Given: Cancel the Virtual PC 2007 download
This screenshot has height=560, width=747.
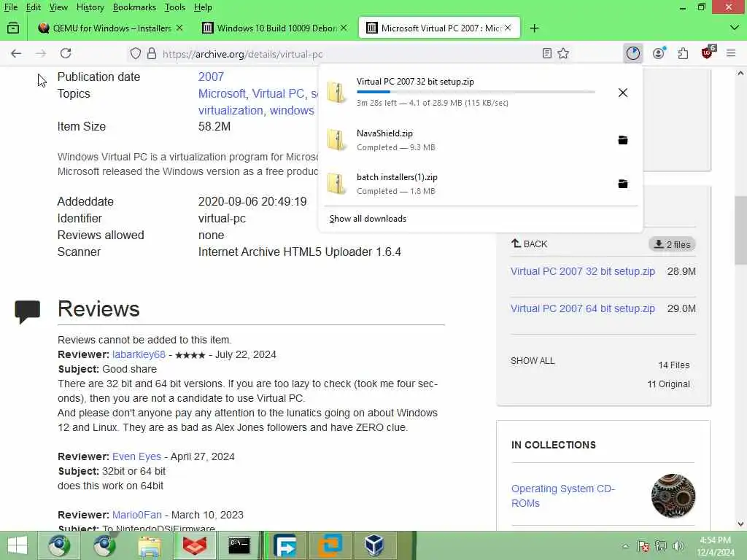Looking at the screenshot, I should [x=623, y=93].
